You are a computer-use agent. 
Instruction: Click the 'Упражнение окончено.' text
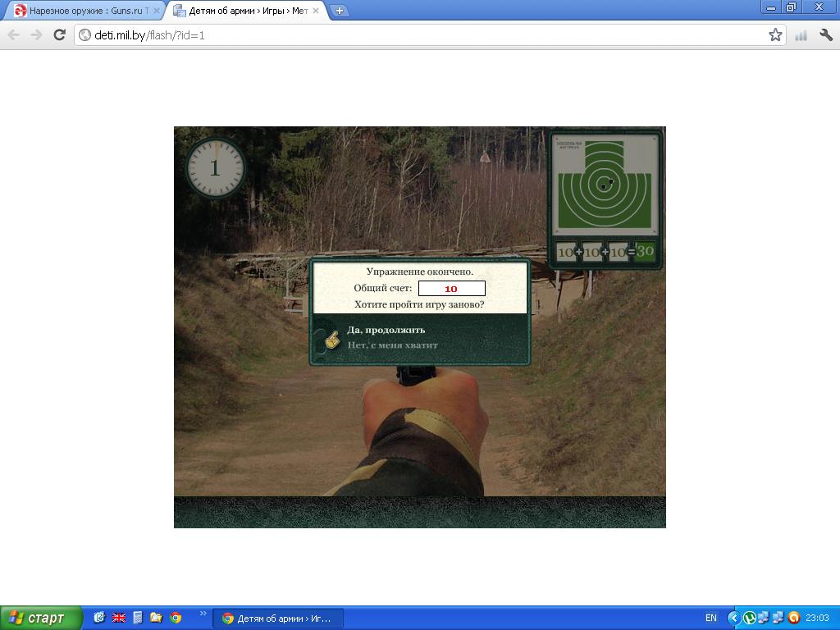pyautogui.click(x=419, y=272)
